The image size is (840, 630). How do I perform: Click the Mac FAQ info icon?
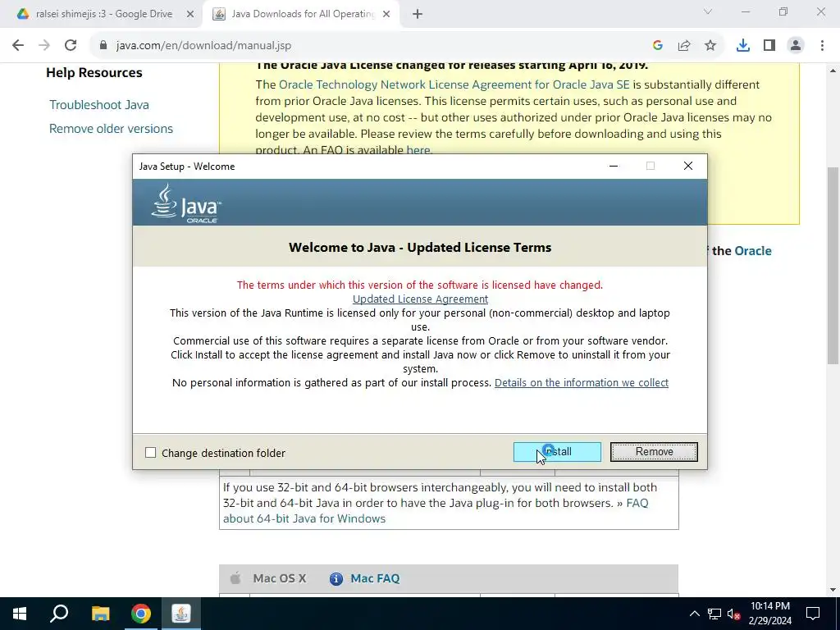click(336, 578)
